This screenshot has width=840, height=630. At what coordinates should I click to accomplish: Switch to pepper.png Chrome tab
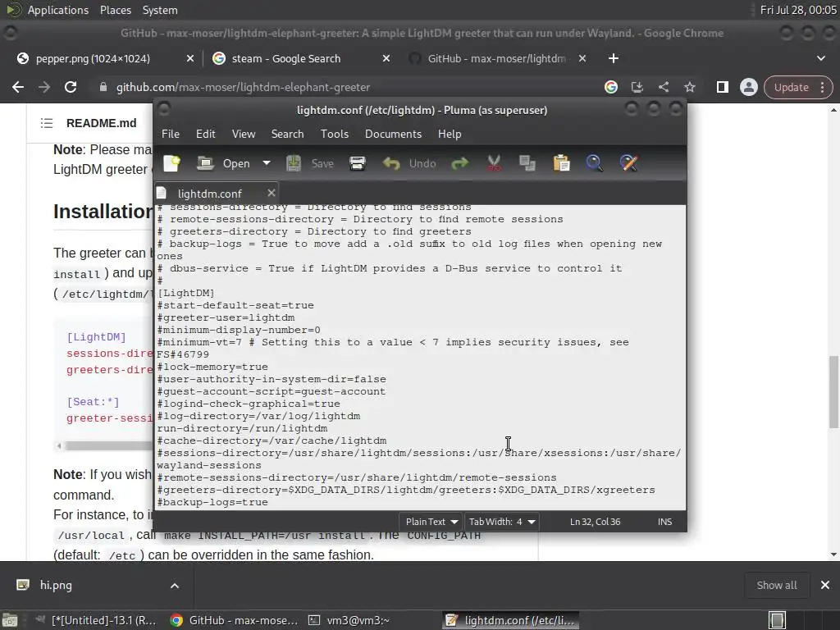pos(93,58)
